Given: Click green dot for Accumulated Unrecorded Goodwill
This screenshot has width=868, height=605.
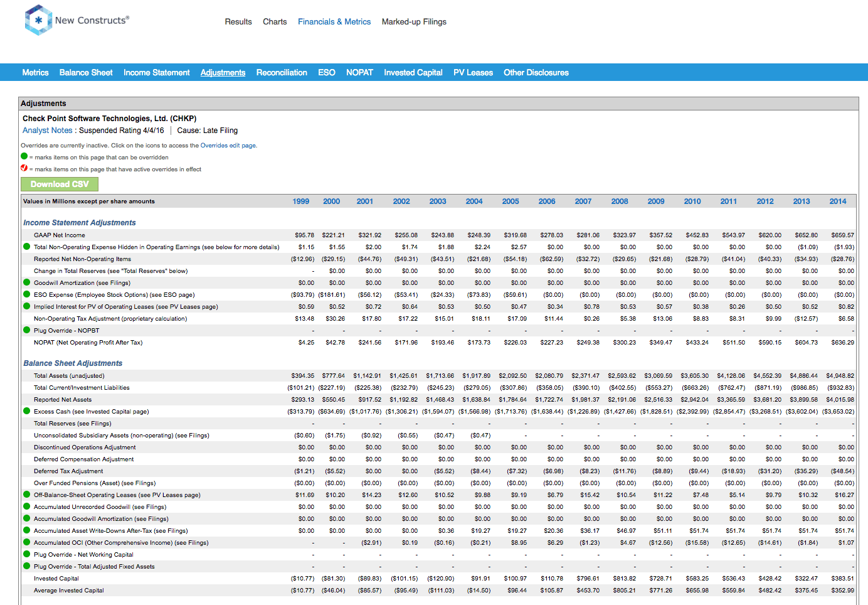Looking at the screenshot, I should 26,506.
